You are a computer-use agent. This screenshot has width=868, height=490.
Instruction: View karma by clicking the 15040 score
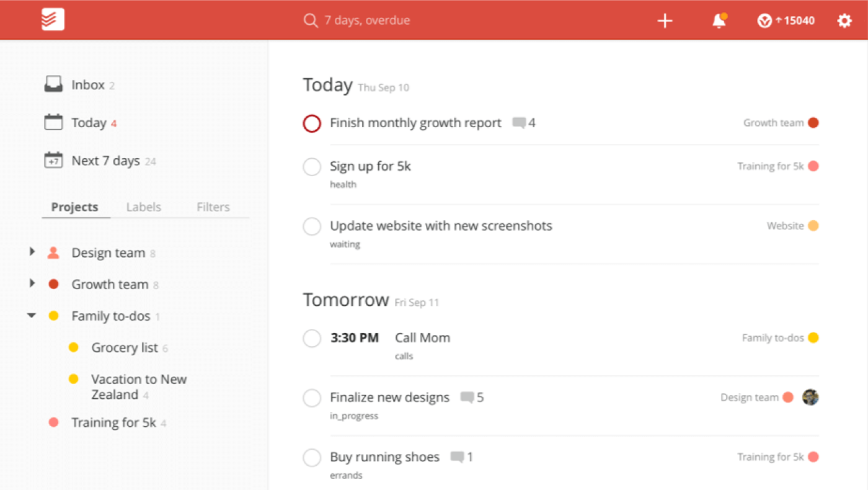coord(786,20)
